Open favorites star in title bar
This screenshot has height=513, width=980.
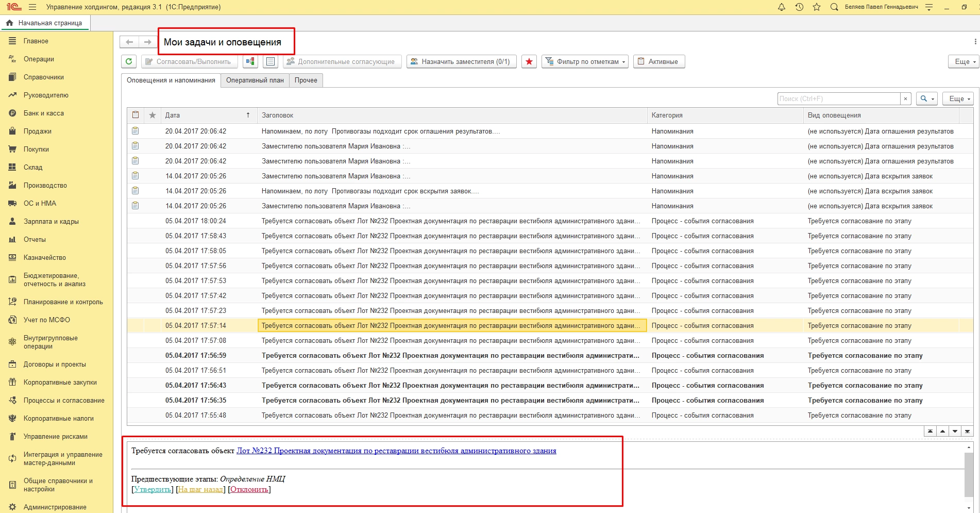point(817,7)
